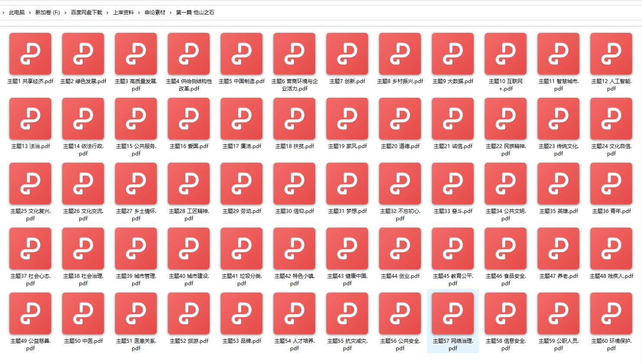
Task: Click the 主题9 大数据.pdf file icon
Action: click(x=453, y=54)
